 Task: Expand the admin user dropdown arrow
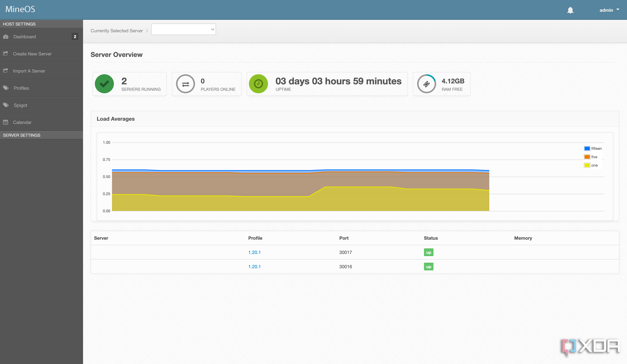tap(618, 10)
